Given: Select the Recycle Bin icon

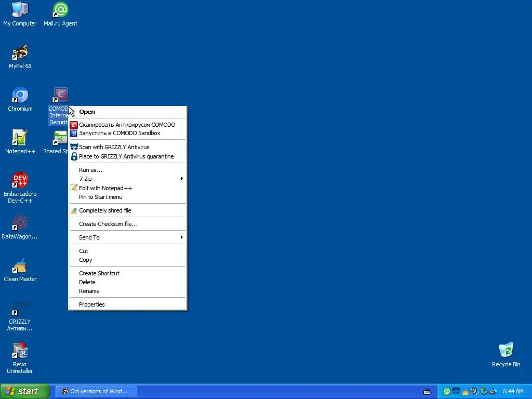Looking at the screenshot, I should click(x=506, y=355).
